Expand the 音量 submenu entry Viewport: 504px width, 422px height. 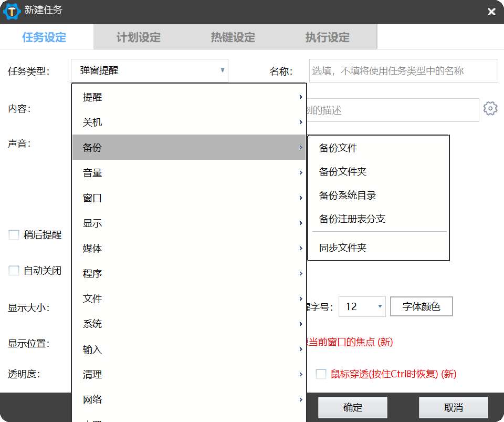189,173
